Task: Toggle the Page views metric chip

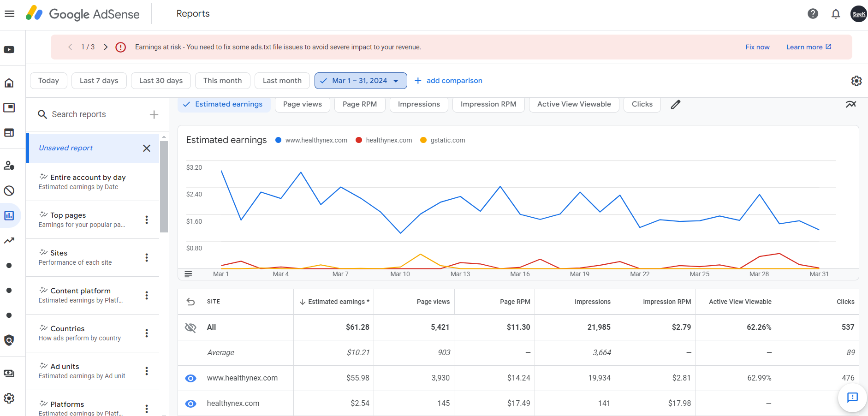Action: pos(303,104)
